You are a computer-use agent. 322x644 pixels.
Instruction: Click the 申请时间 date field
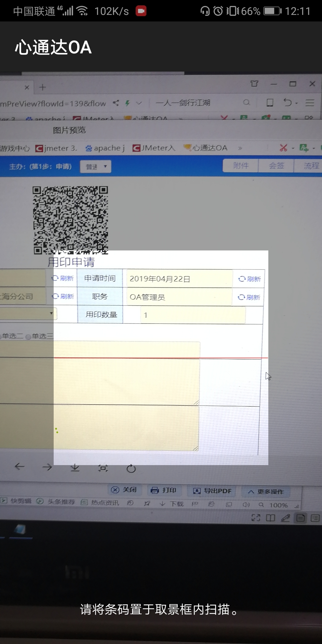point(179,279)
